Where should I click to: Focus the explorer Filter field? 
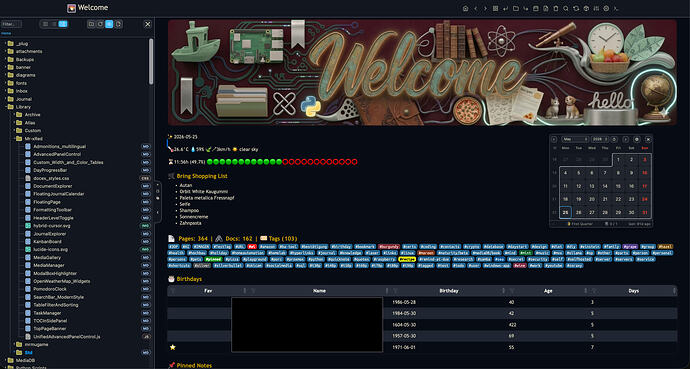11,24
